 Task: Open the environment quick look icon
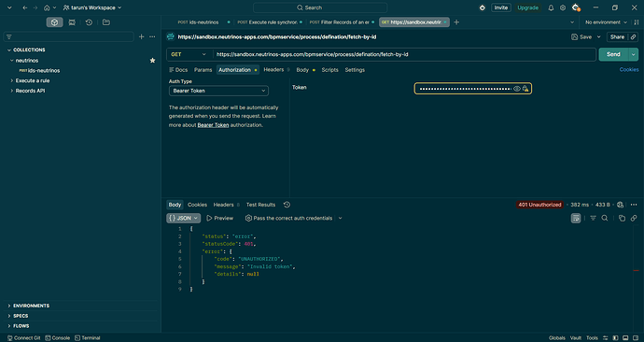(x=636, y=22)
